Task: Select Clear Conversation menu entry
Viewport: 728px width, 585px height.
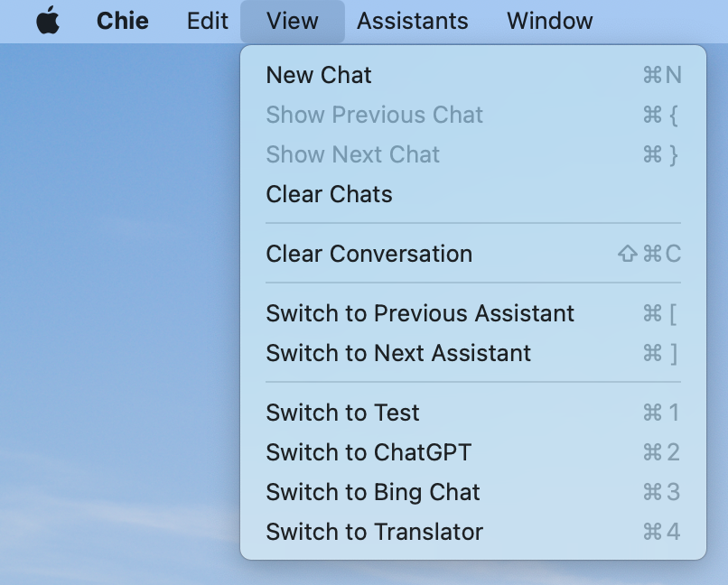Action: click(x=473, y=254)
